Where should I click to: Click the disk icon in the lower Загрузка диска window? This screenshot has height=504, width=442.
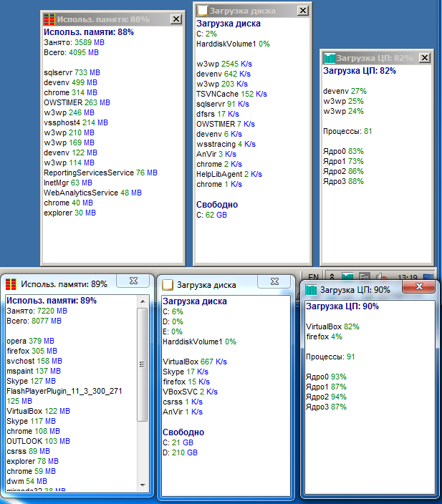(x=166, y=284)
